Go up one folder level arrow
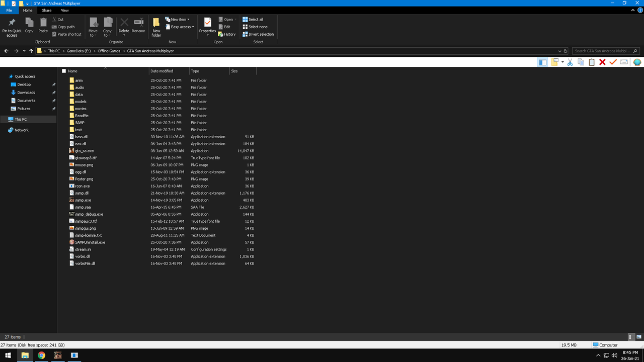Screen dimensions: 644x362 point(31,51)
